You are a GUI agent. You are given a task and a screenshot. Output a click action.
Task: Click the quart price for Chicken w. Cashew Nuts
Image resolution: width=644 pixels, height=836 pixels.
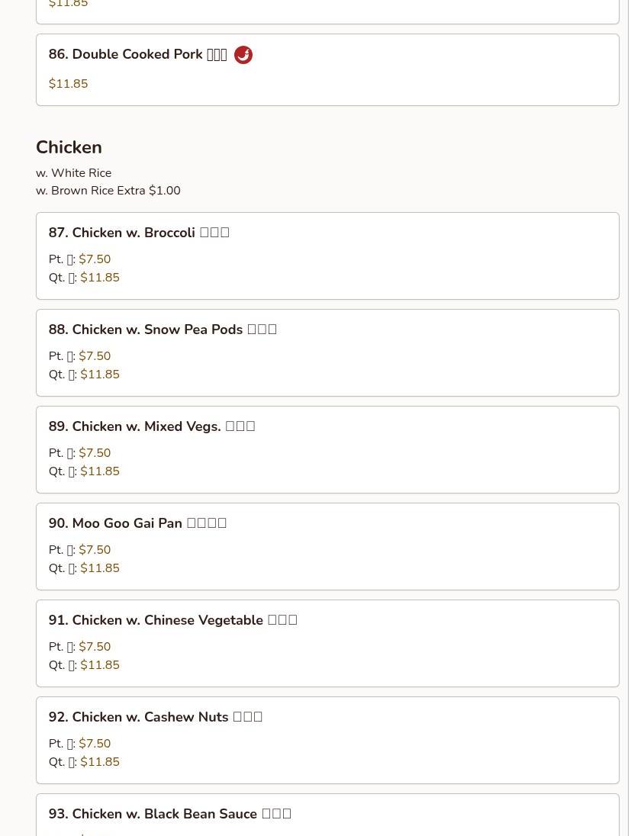100,762
